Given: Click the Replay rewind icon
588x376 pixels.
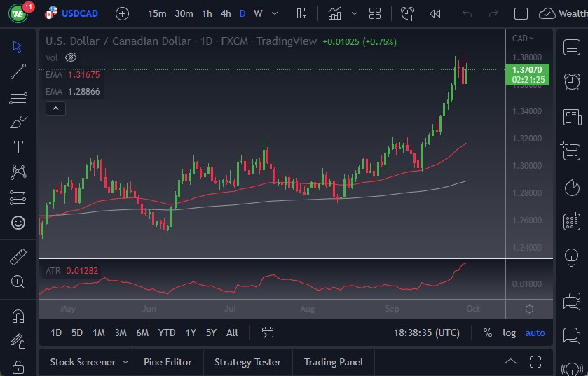Looking at the screenshot, I should tap(435, 13).
